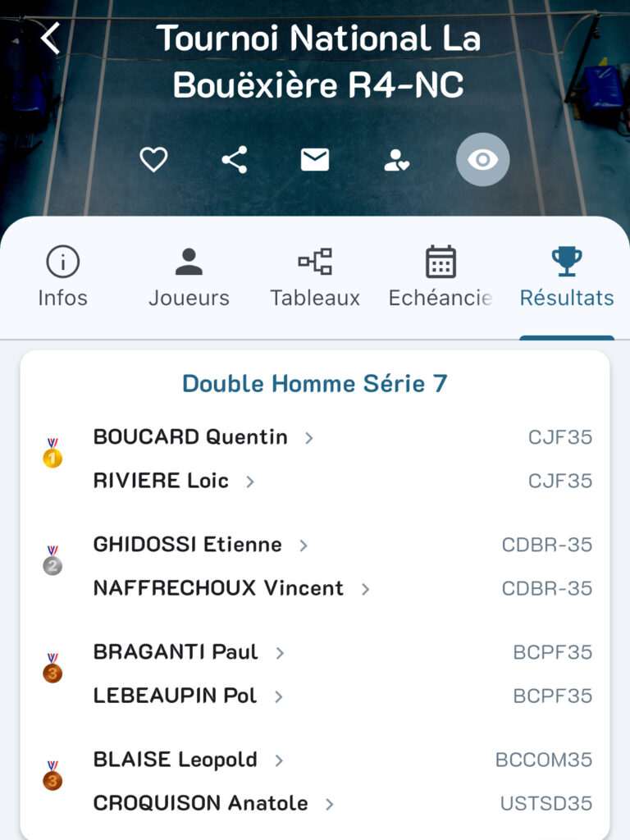Tap the envelope mail icon
This screenshot has height=840, width=630.
coord(315,159)
